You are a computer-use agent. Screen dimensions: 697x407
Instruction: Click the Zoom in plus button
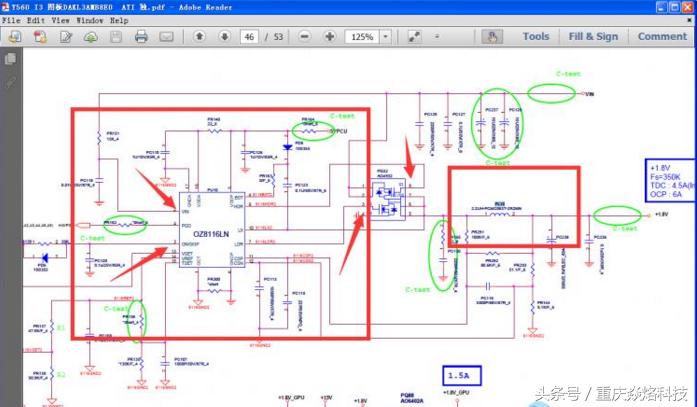pos(329,37)
